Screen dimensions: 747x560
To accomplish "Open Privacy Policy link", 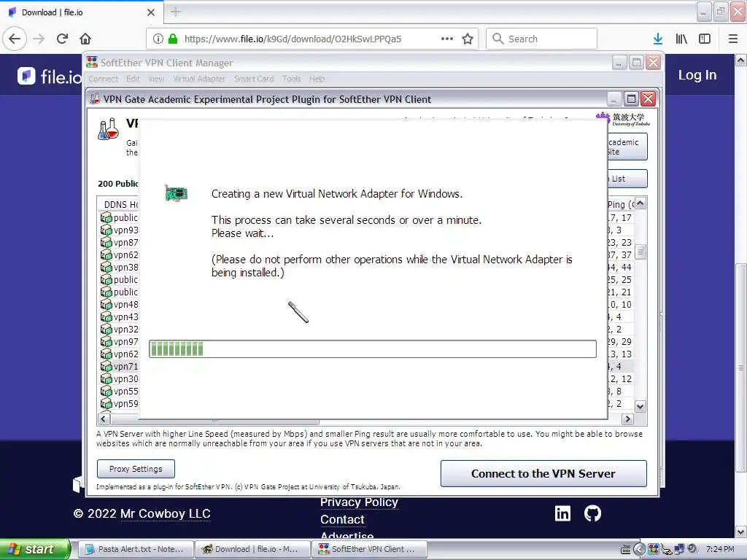I will 359,502.
